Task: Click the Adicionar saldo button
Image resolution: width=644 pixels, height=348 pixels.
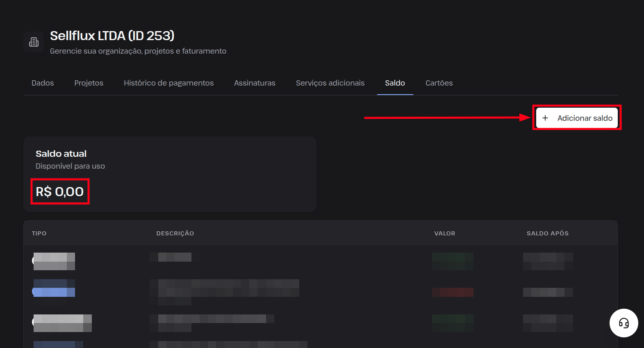Action: (x=577, y=118)
